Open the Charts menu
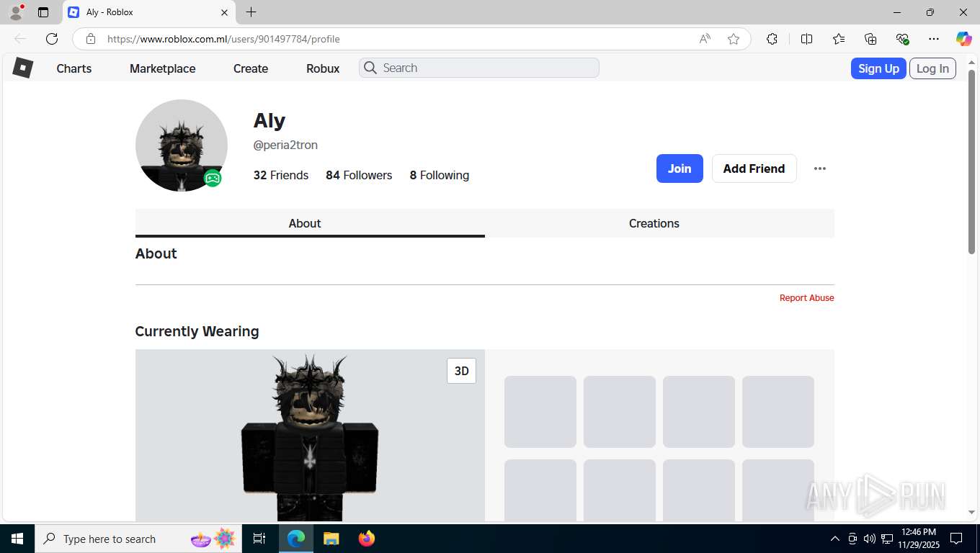The width and height of the screenshot is (980, 553). coord(74,68)
